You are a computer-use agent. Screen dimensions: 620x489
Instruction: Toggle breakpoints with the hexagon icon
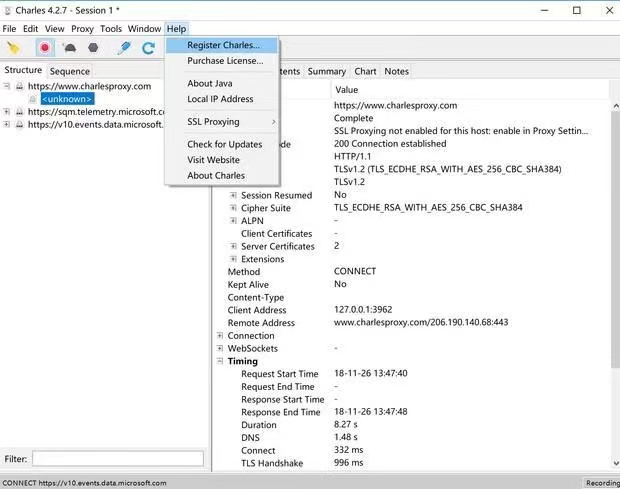(x=93, y=48)
